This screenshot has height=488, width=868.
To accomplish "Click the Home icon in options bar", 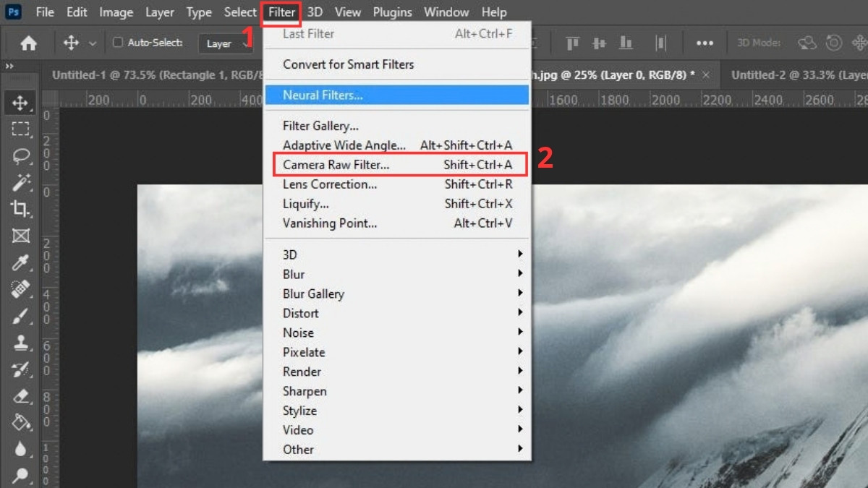I will 28,43.
